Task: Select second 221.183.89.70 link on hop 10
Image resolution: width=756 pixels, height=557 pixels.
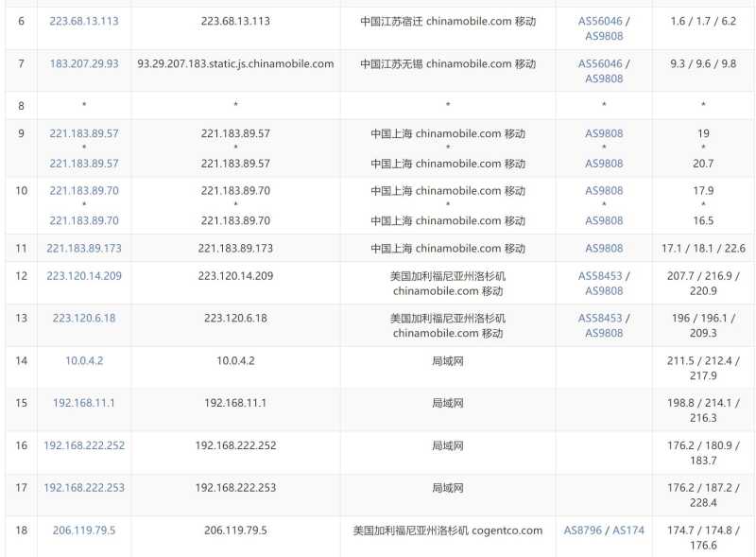Action: coord(81,219)
